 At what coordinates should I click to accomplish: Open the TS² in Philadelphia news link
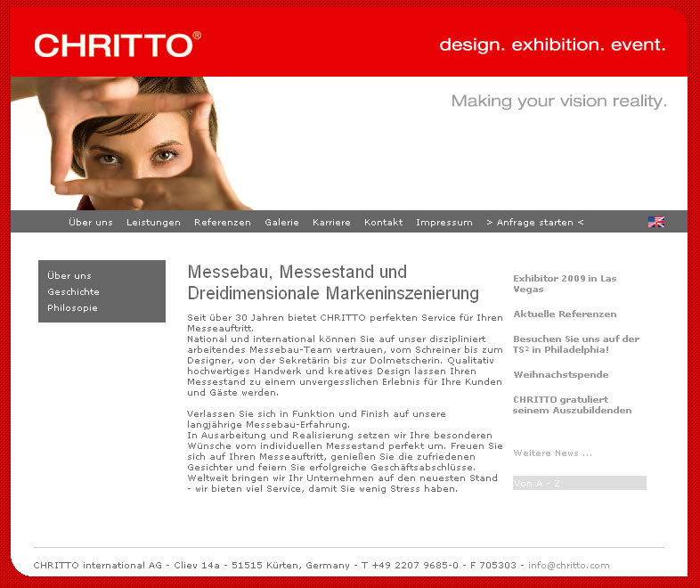(x=576, y=344)
